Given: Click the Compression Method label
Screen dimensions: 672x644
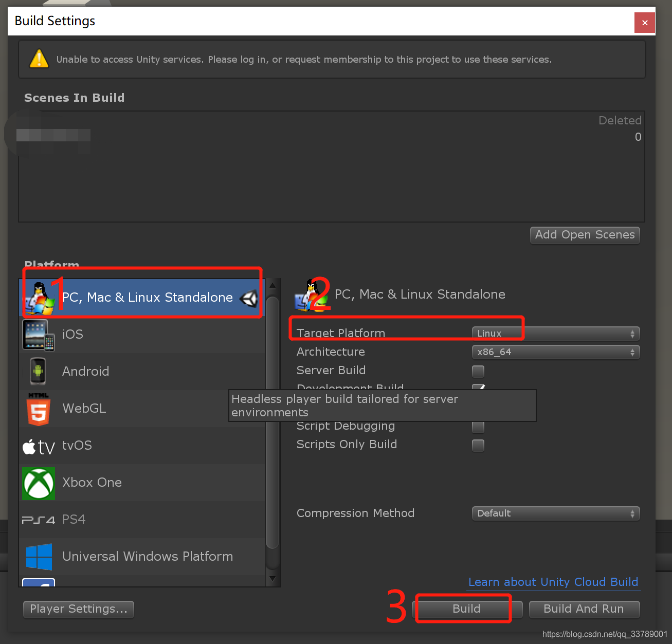Looking at the screenshot, I should pos(355,513).
